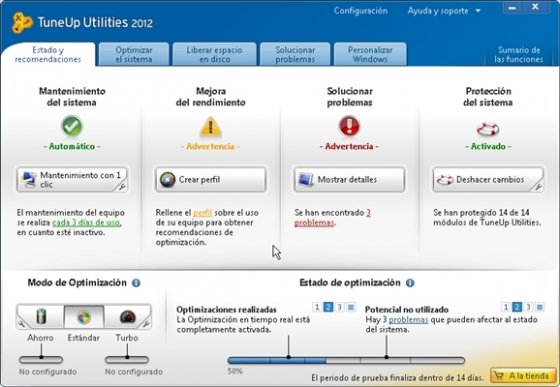Viewport: 560px width, 387px height.
Task: Open the Personalizar Windows tab
Action: (370, 55)
